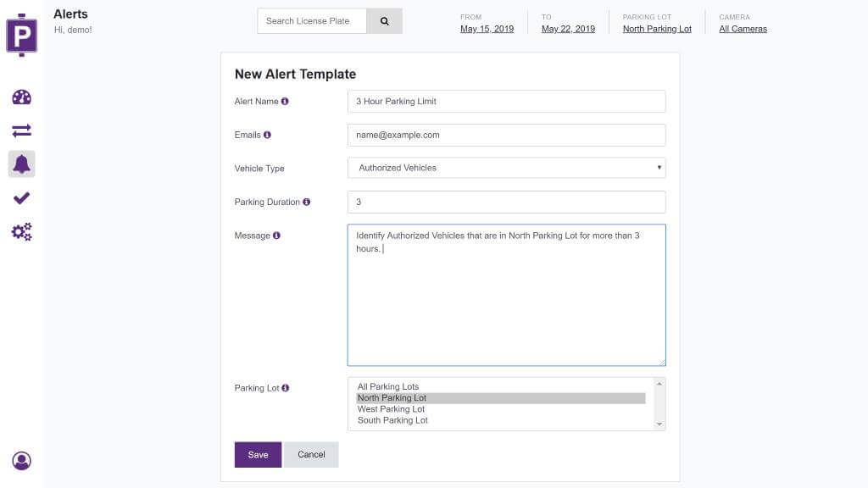868x488 pixels.
Task: Open the settings gears icon
Action: [x=21, y=231]
